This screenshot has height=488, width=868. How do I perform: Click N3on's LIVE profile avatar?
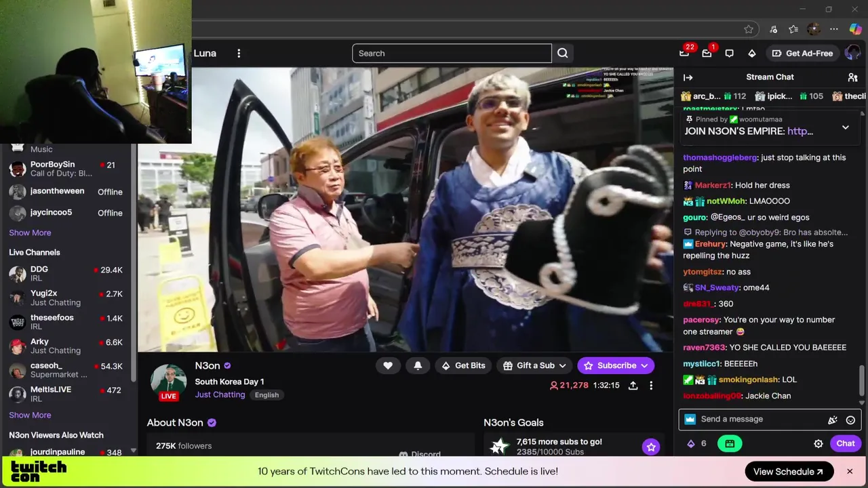click(168, 383)
